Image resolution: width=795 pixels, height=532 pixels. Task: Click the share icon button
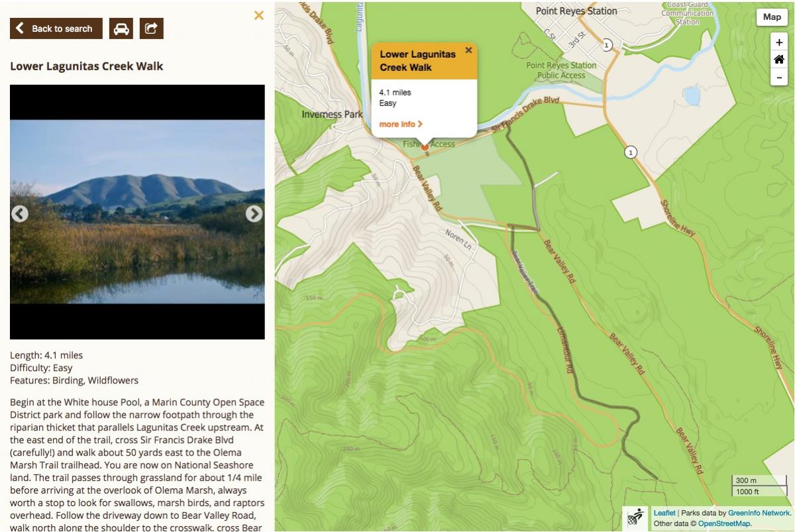[x=152, y=28]
